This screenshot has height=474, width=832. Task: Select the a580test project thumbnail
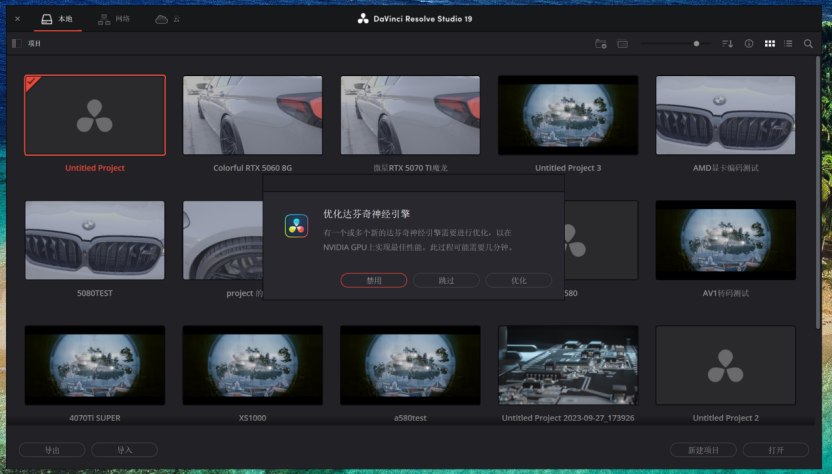[x=410, y=365]
